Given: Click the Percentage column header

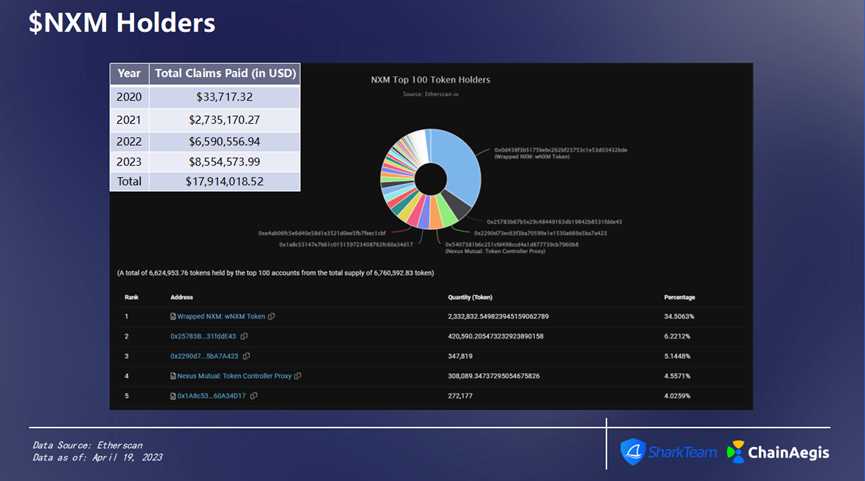Looking at the screenshot, I should (x=679, y=298).
